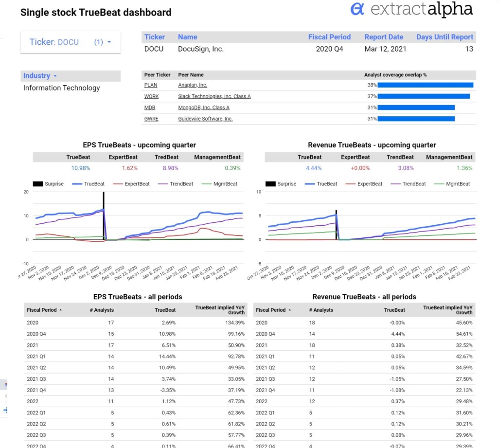Click the 8.98% TredBeat value for EPS
This screenshot has width=498, height=448.
pos(171,168)
